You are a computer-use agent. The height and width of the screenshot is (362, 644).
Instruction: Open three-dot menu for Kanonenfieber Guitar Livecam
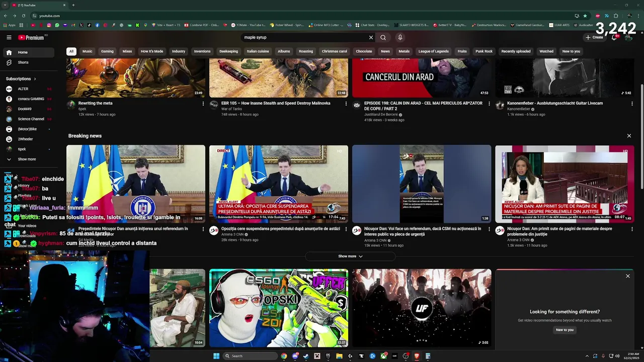click(x=632, y=104)
